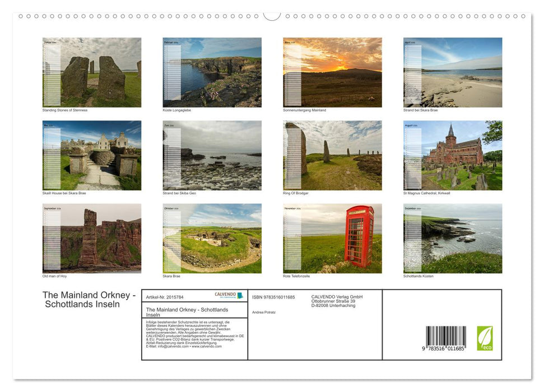Select the Skaill House bei Skara Brae photo

(x=92, y=155)
